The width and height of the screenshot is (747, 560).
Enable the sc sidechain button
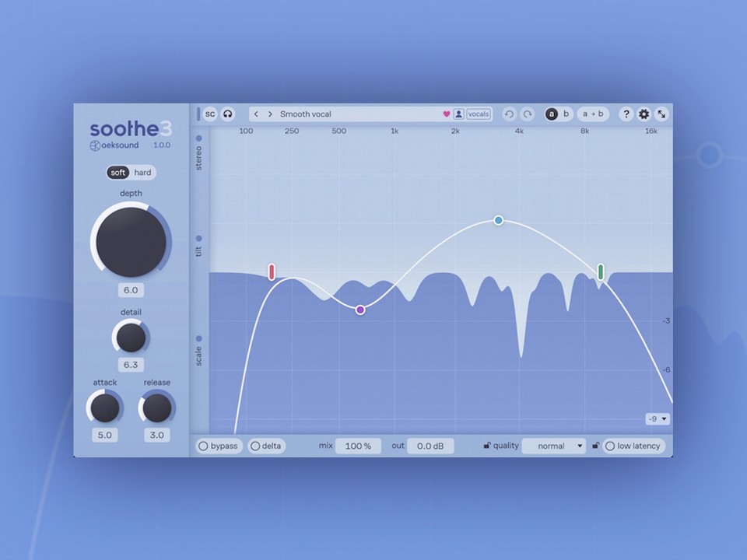click(x=209, y=114)
